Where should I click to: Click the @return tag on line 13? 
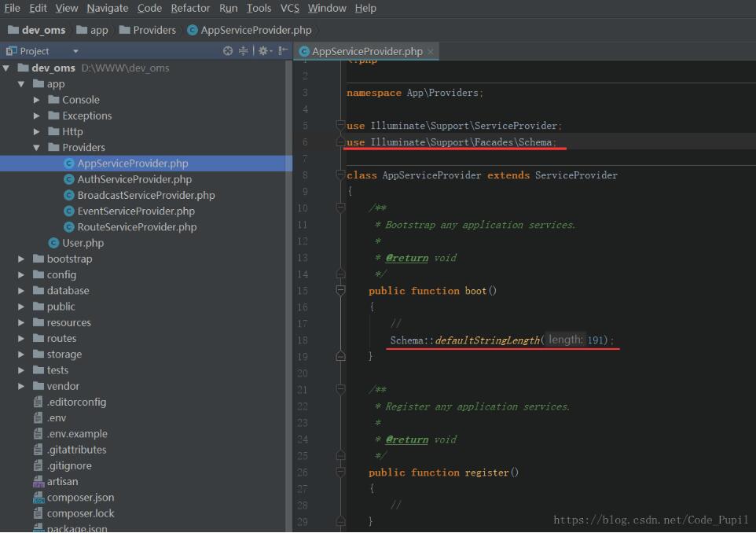point(407,258)
